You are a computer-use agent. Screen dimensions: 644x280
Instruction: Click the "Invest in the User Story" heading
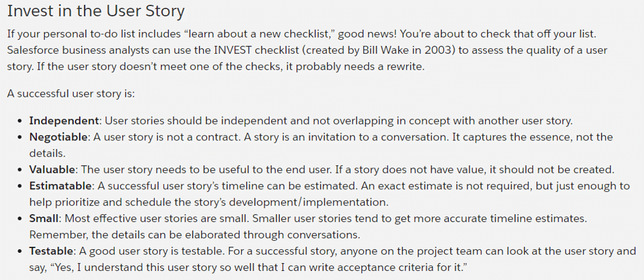click(96, 11)
